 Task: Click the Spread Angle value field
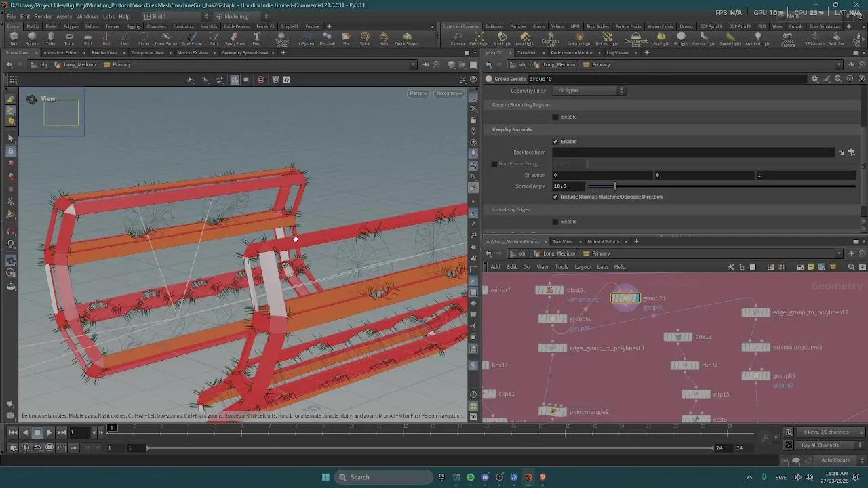tap(568, 186)
